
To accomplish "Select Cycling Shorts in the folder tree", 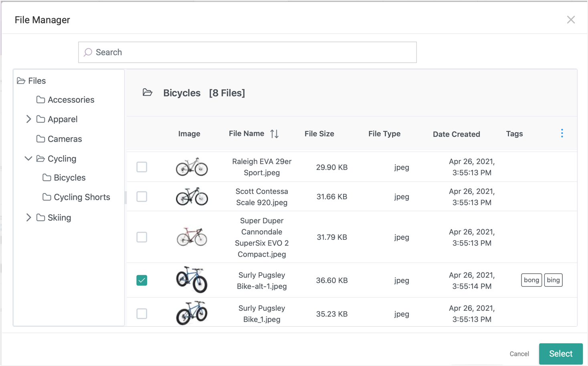I will click(82, 197).
